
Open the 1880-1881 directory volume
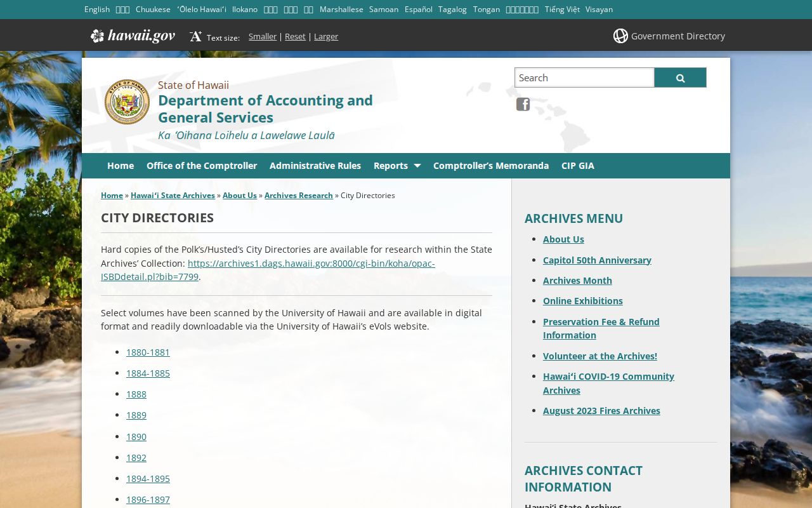(148, 352)
